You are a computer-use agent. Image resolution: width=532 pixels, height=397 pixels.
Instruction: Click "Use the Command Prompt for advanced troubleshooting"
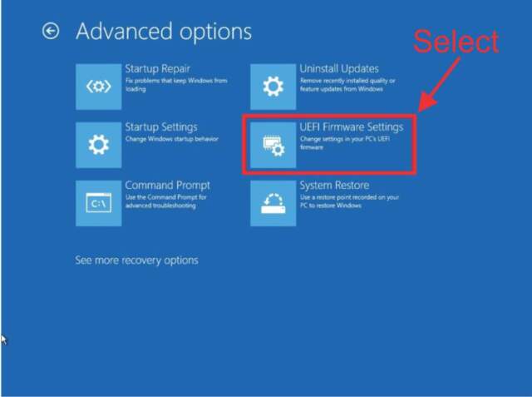(x=166, y=201)
